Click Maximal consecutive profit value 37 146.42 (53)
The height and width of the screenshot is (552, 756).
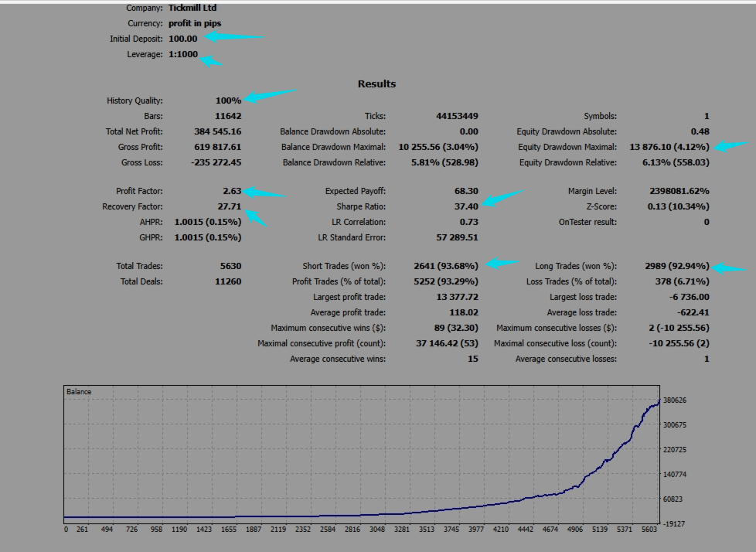point(447,342)
